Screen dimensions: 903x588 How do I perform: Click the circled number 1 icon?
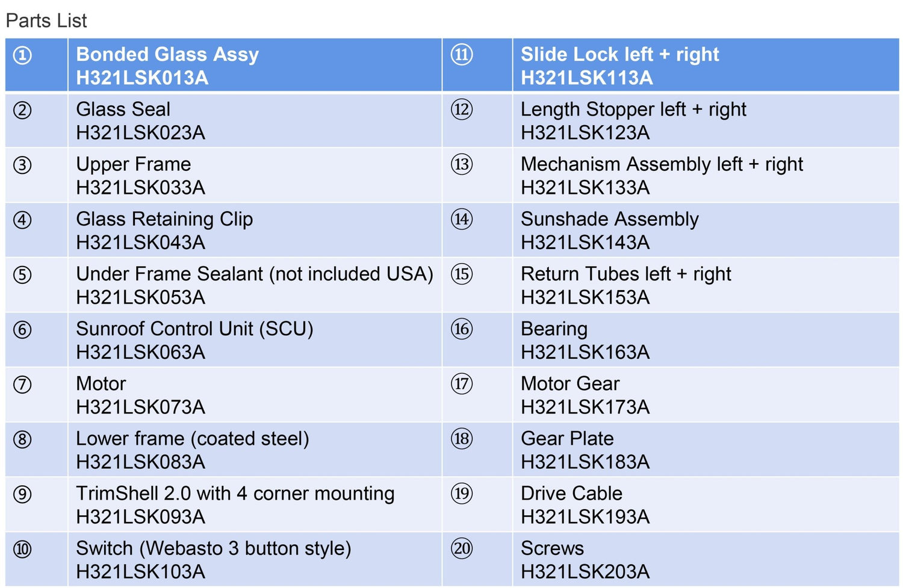22,55
